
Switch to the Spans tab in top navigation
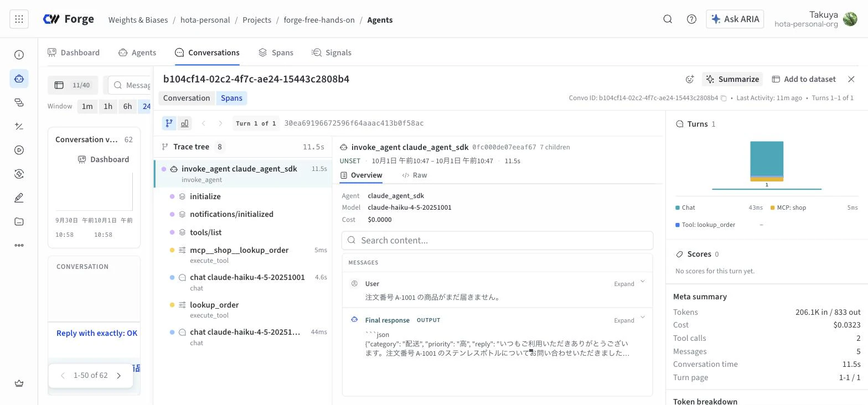coord(276,53)
